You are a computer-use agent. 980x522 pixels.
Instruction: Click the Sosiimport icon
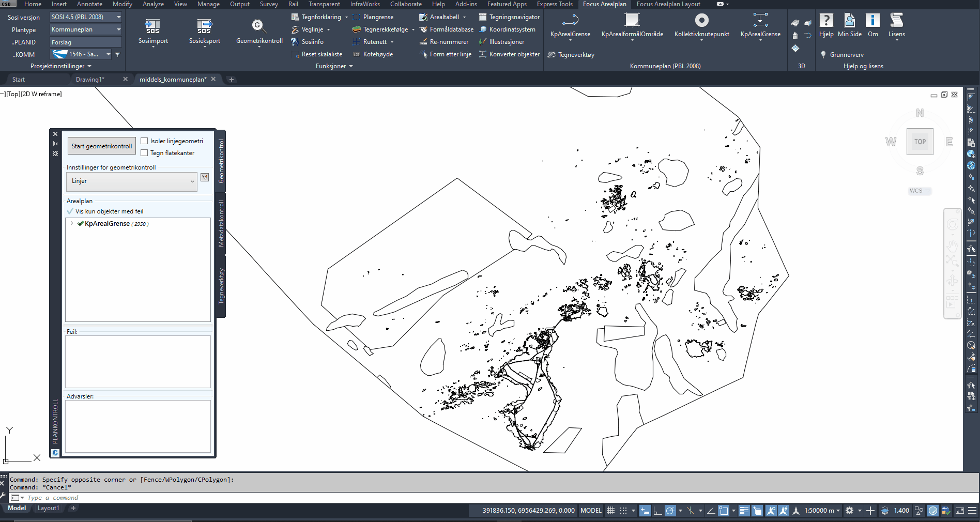coord(152,27)
